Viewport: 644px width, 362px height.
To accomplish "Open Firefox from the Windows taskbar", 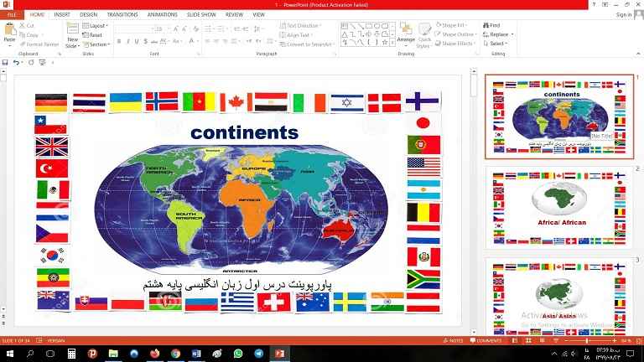I will [157, 354].
